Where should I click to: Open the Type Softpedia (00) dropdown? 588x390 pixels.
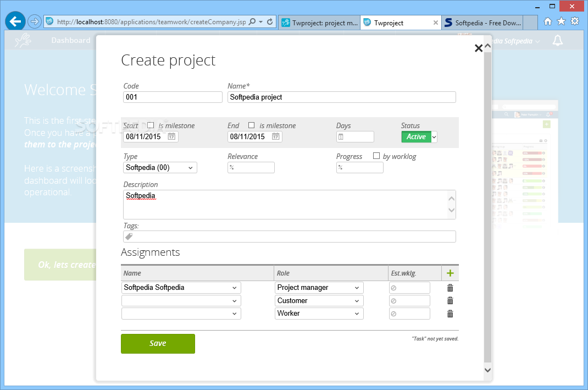(160, 167)
